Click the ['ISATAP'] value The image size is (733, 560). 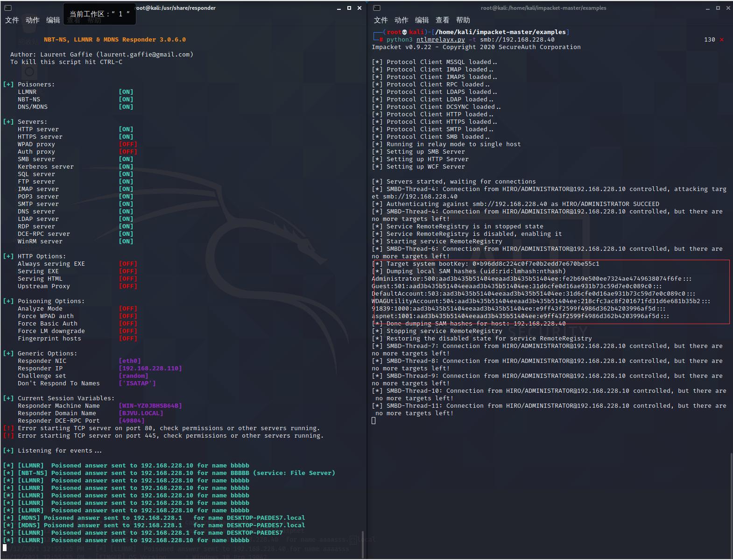tap(137, 383)
